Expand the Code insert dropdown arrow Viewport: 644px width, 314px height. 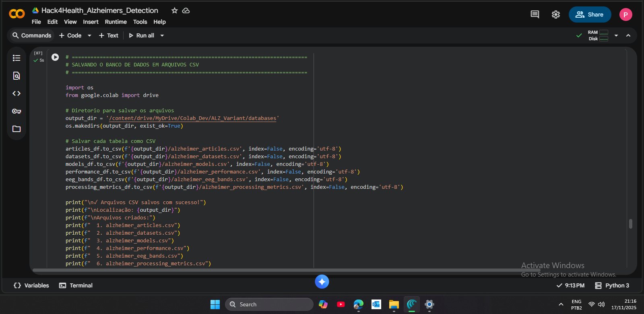[x=89, y=35]
